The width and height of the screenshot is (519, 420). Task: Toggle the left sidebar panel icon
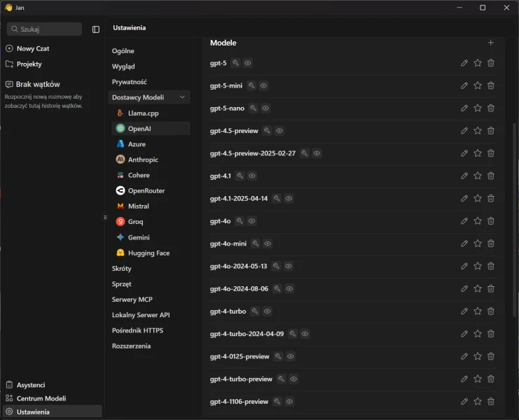click(96, 29)
